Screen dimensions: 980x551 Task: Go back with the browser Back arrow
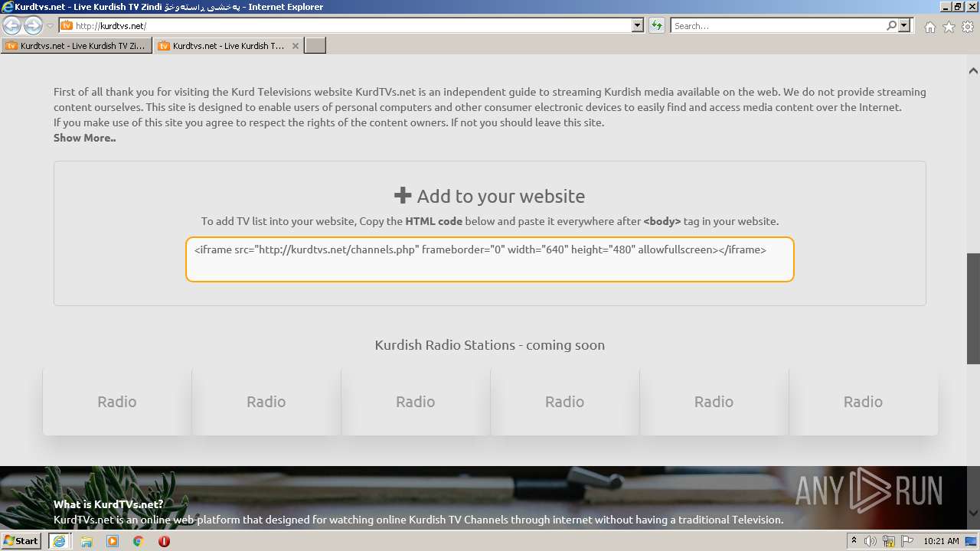click(11, 25)
